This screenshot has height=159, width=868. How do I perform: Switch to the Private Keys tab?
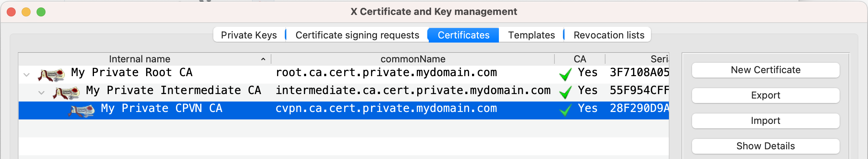coord(249,35)
